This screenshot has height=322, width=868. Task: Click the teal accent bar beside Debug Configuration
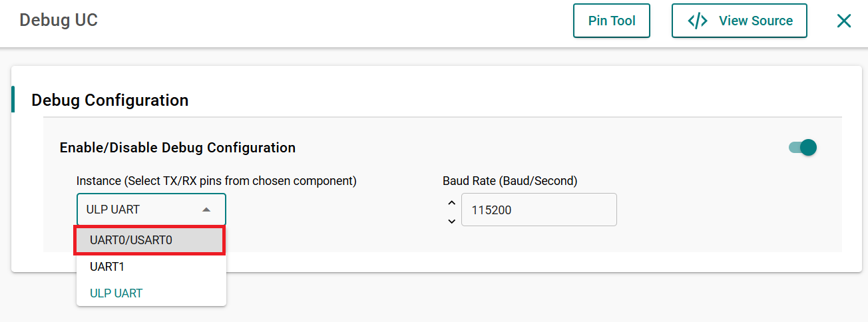tap(13, 99)
